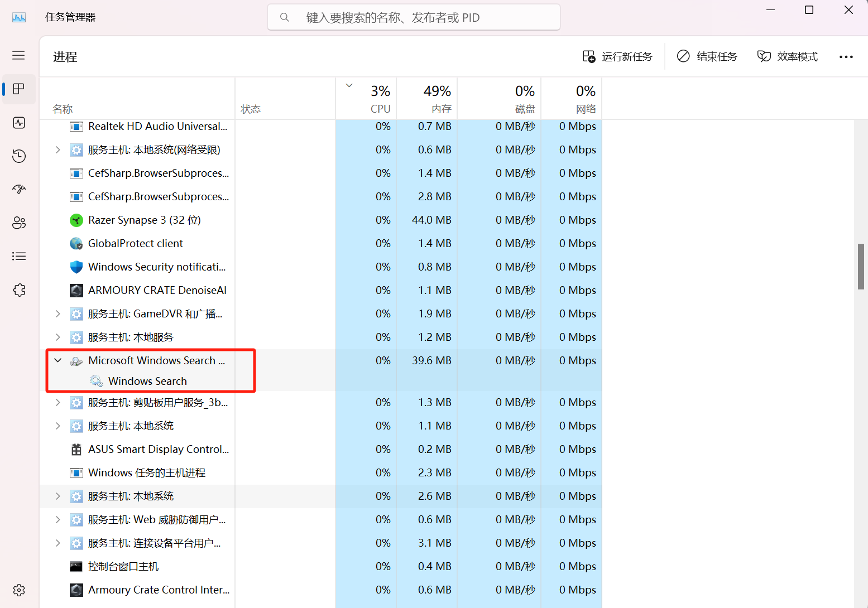
Task: Click the 0.2 MB memory value
Action: 435,450
